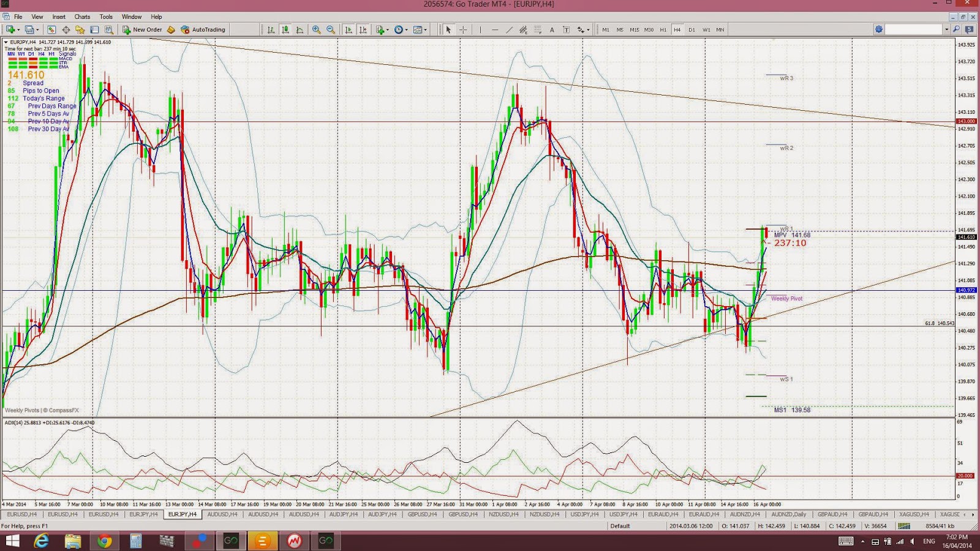Open the Insert menu
Screen dimensions: 980x551
pyautogui.click(x=59, y=17)
